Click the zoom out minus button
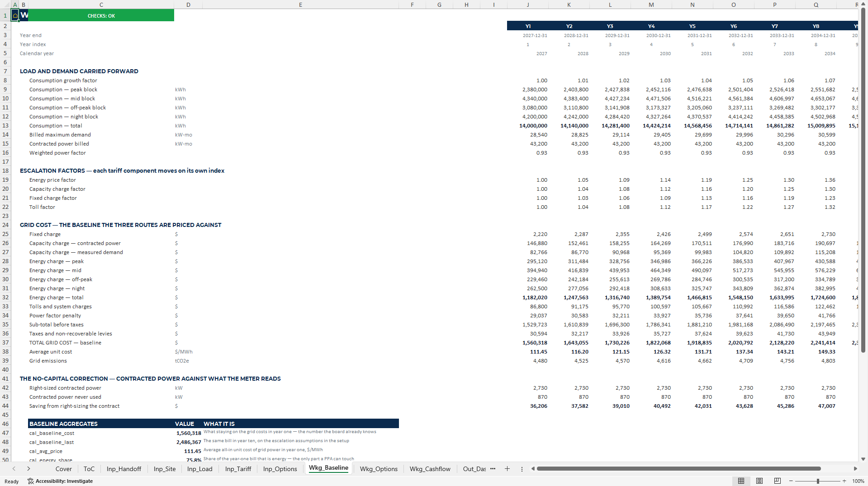Viewport: 868px width, 486px height. point(791,481)
